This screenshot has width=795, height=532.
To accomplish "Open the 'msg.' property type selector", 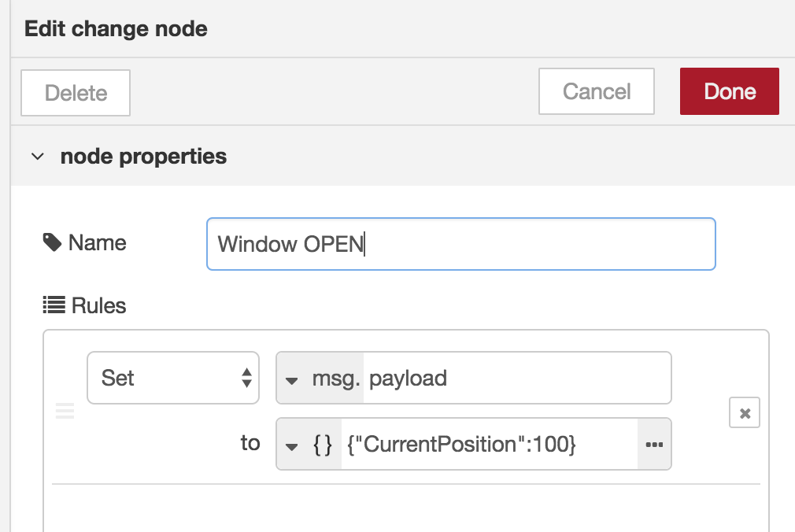I will pos(320,379).
